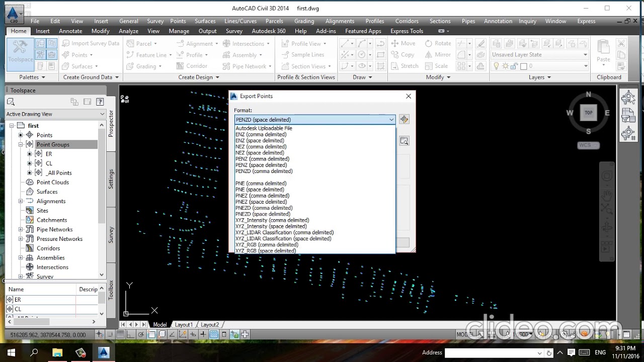The image size is (644, 362).
Task: Click Toolspace tree vertical scrollbar down arrow
Action: pos(102,275)
